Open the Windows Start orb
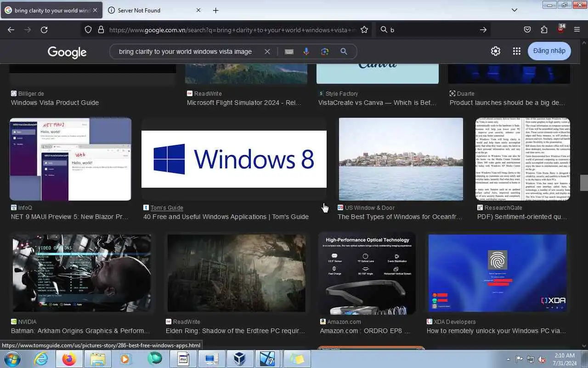Image resolution: width=588 pixels, height=368 pixels. [x=12, y=359]
